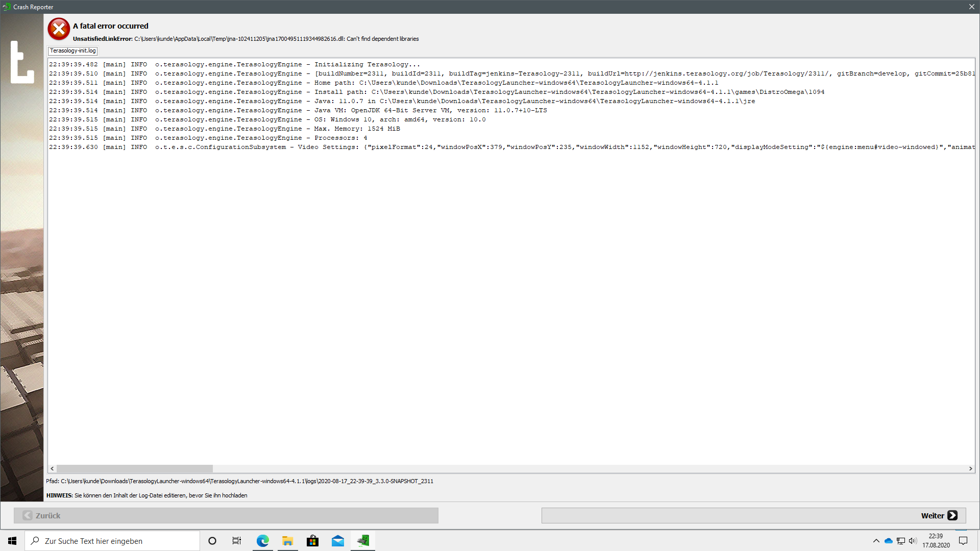The image size is (980, 551).
Task: Click the log line 'OS: Windows 10'
Action: tap(267, 119)
